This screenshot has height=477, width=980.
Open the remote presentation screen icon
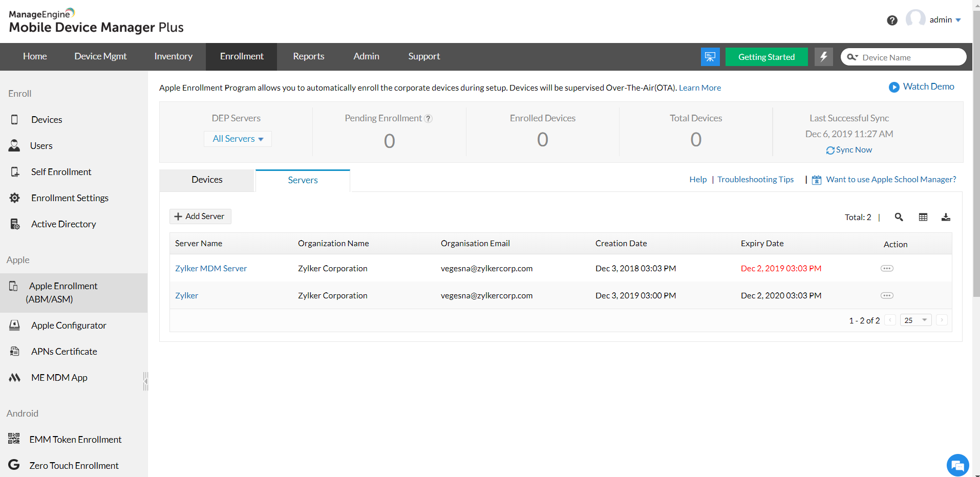[x=710, y=57]
